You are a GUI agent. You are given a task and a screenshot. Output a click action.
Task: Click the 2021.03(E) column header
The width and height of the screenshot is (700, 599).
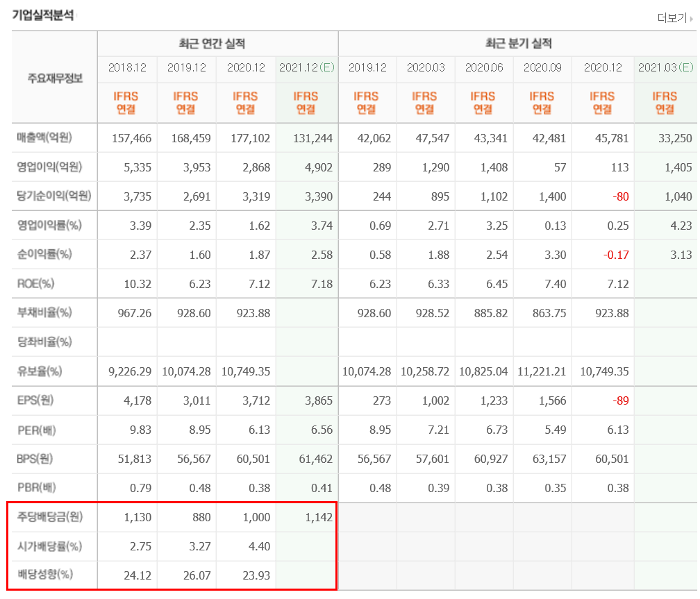[665, 67]
